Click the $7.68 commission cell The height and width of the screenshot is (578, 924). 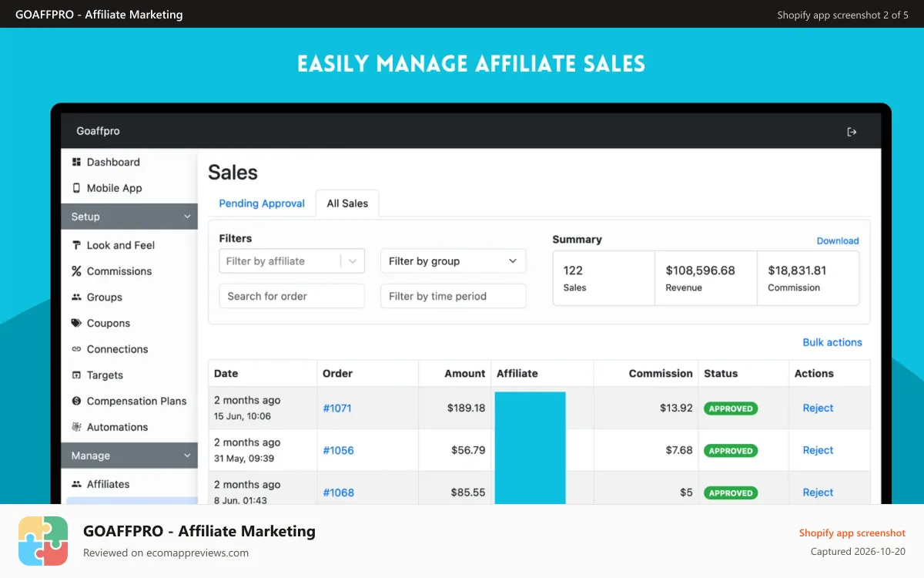(x=679, y=450)
